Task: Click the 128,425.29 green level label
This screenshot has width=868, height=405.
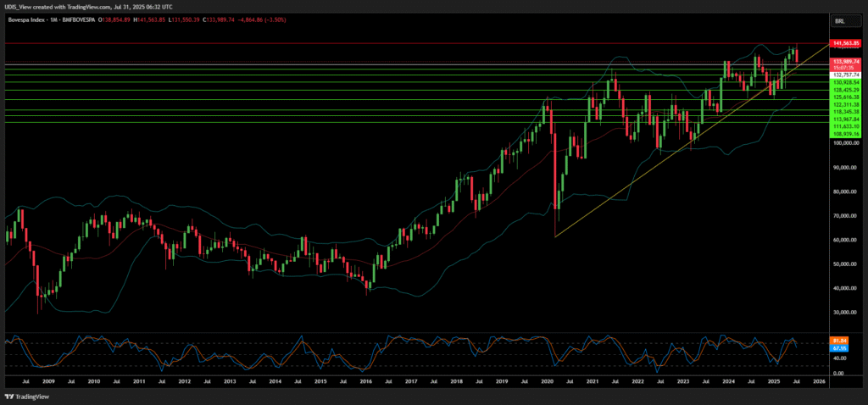Action: 846,90
